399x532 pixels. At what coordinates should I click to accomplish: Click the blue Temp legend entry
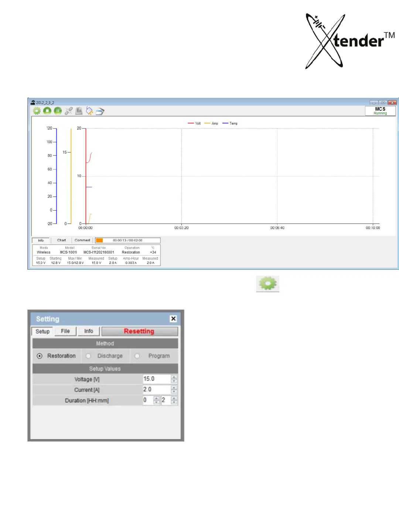coord(230,123)
